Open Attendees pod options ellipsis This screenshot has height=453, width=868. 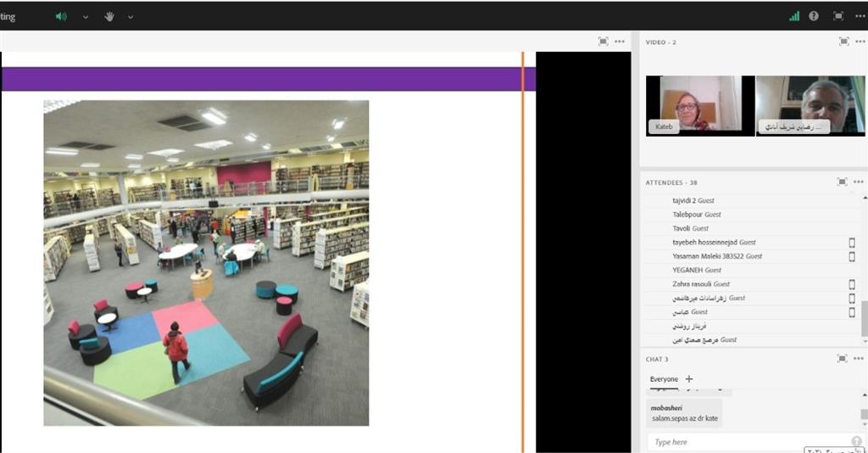859,182
